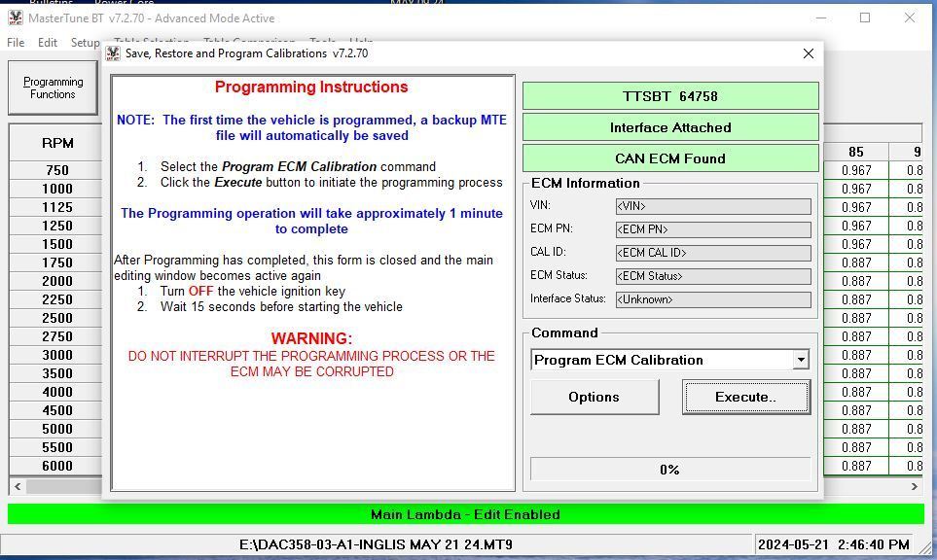The width and height of the screenshot is (937, 560).
Task: Click the Programming Functions toolbar button
Action: coord(53,88)
